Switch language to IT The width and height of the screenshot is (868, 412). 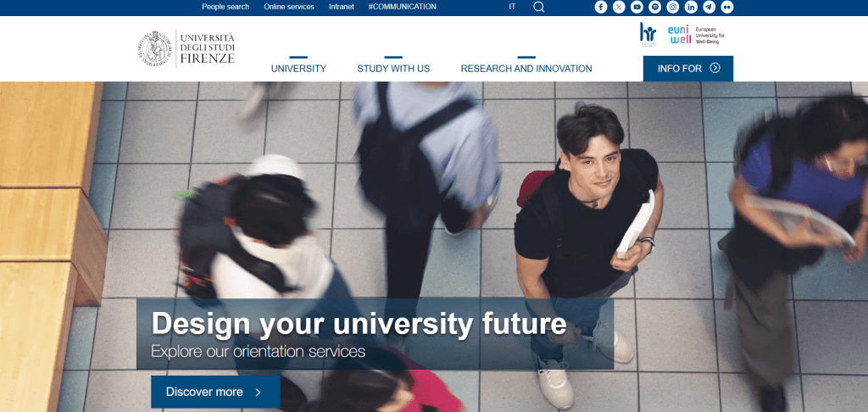click(512, 7)
